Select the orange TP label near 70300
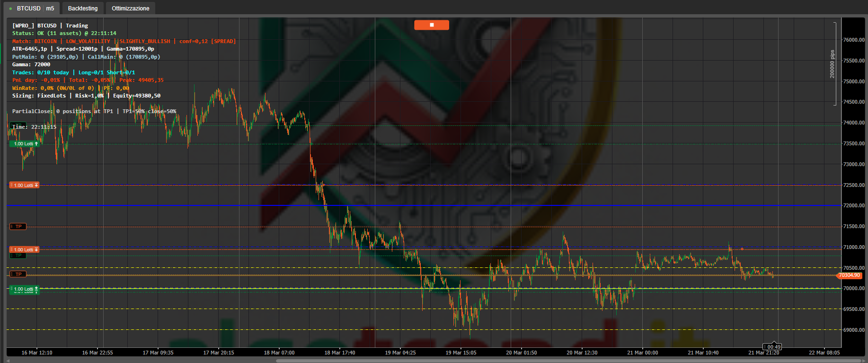868x363 pixels. point(18,274)
